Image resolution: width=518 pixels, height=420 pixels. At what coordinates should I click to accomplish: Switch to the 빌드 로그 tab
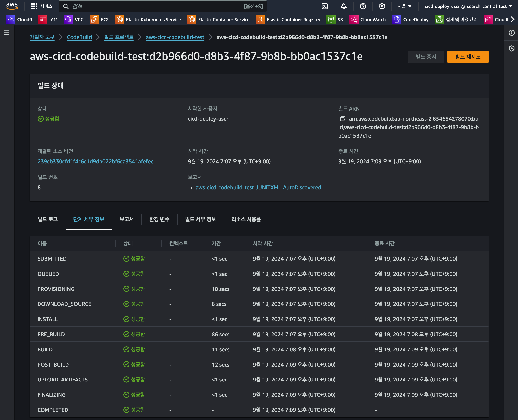point(48,219)
